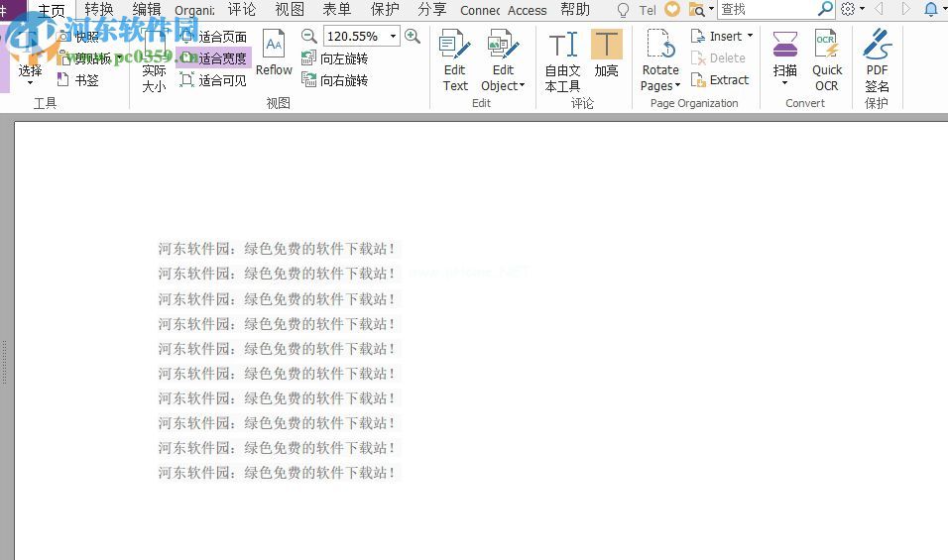
Task: Expand the folder search dropdown arrow
Action: 711,10
